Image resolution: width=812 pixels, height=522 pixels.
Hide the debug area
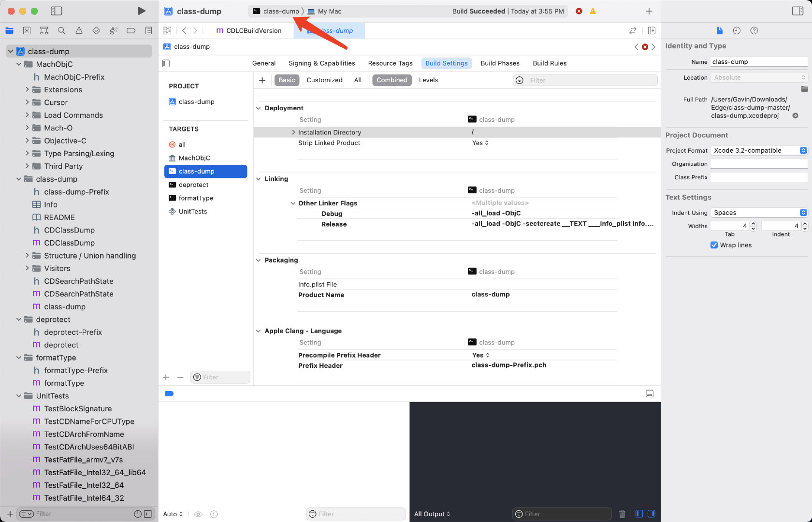650,393
